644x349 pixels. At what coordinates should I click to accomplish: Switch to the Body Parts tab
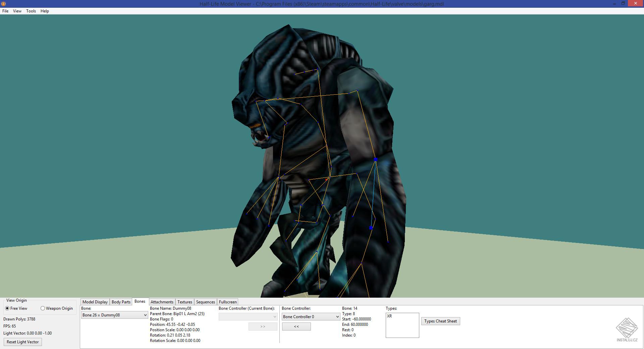(x=121, y=302)
